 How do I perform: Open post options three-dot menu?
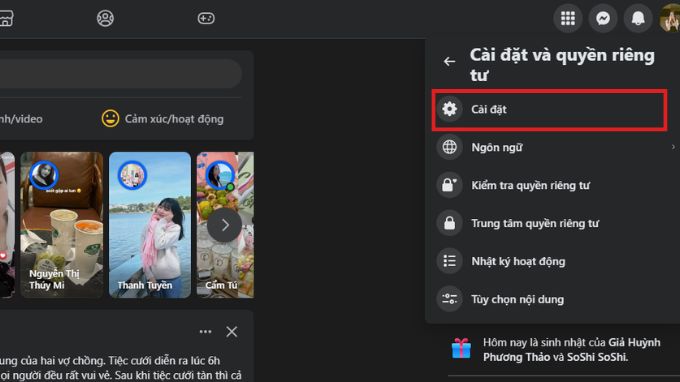point(205,332)
